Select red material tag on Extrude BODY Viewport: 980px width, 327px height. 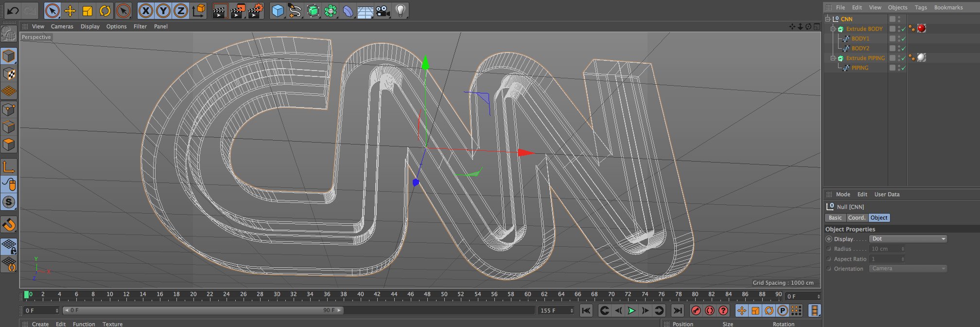point(921,28)
